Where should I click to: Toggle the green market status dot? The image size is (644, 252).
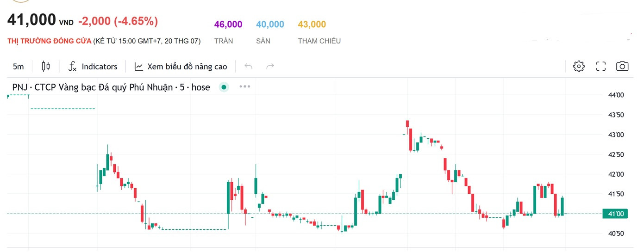click(x=224, y=87)
